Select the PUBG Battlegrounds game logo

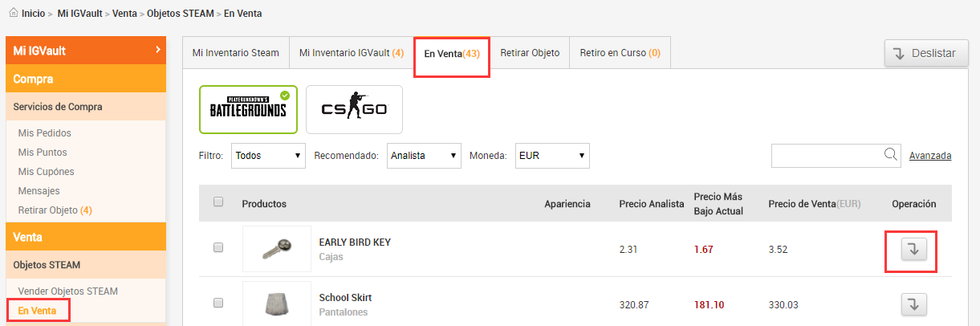[x=248, y=109]
